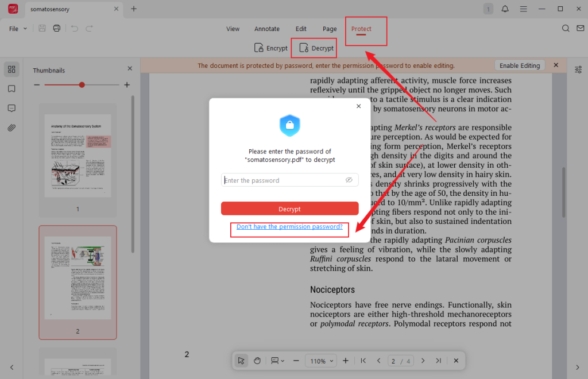Click the Enable Editing button
588x379 pixels.
[519, 65]
